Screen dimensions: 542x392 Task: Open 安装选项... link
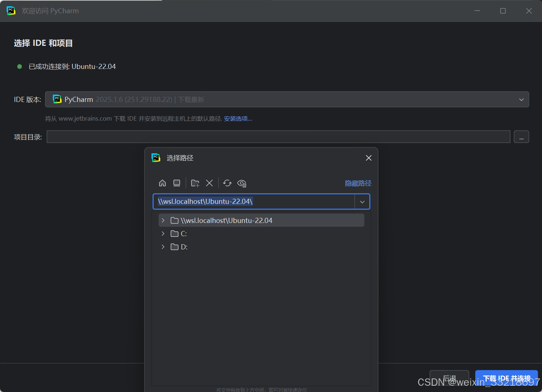(238, 118)
